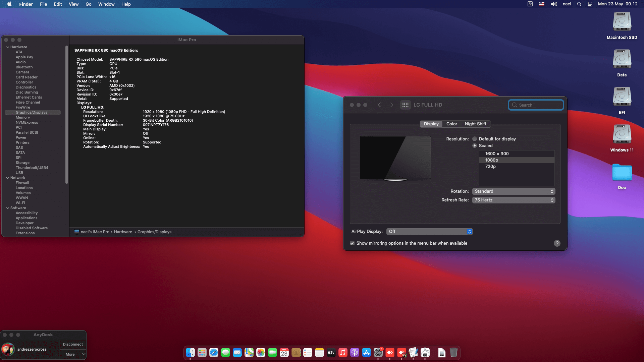
Task: Uncheck Show mirroring options in menu bar
Action: pos(352,243)
